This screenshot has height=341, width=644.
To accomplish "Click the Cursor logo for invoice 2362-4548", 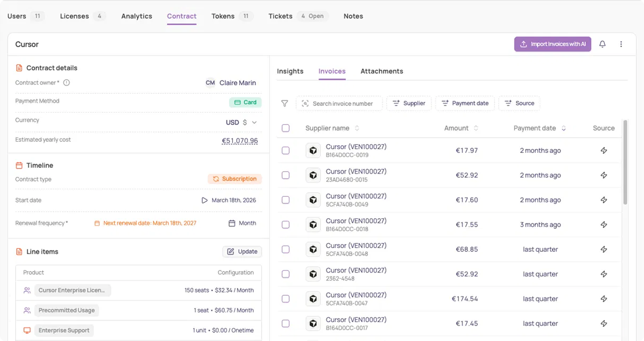I will [x=313, y=274].
